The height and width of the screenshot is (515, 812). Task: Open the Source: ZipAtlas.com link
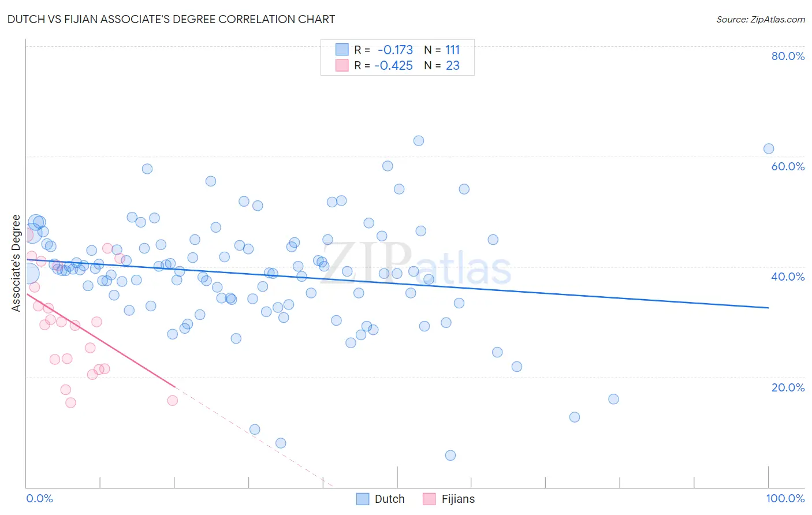[x=761, y=19]
